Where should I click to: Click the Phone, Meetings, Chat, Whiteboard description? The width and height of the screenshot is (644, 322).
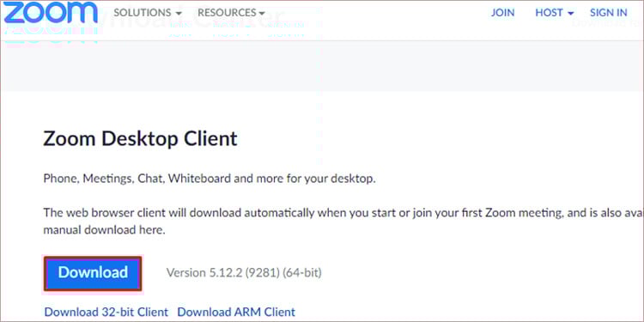(209, 179)
